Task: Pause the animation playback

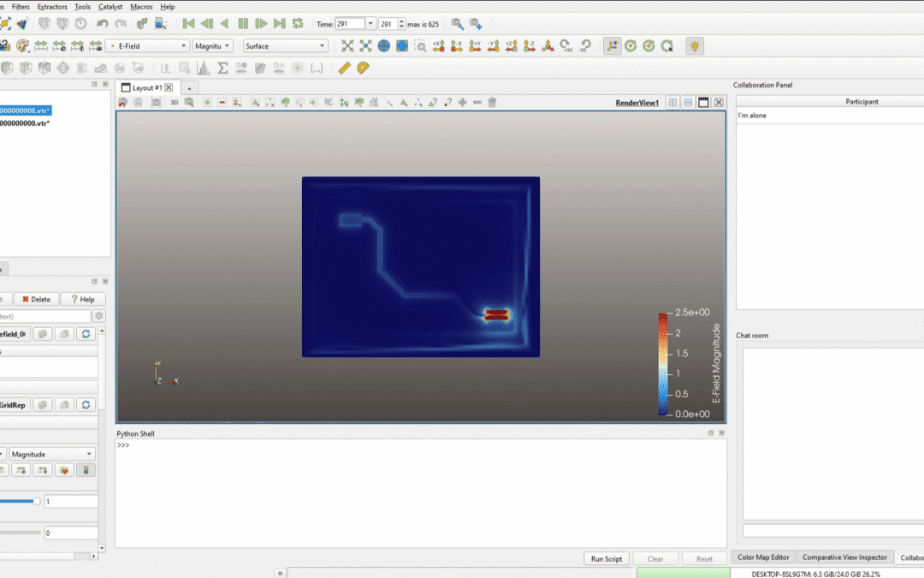Action: (243, 24)
